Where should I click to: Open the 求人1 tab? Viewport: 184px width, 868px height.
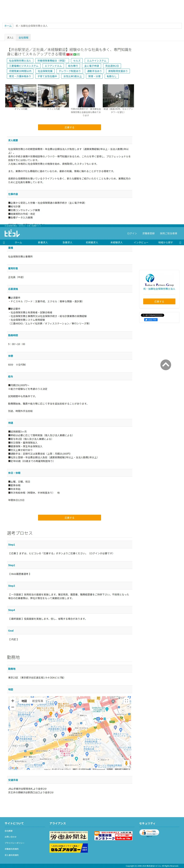point(10,37)
